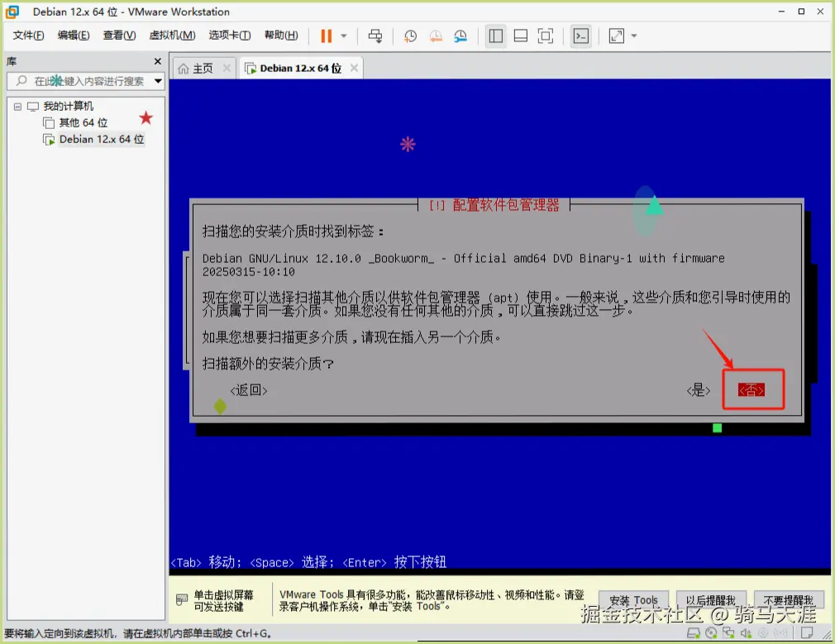Select the 其他 64 位 virtual machine
835x644 pixels.
[83, 122]
